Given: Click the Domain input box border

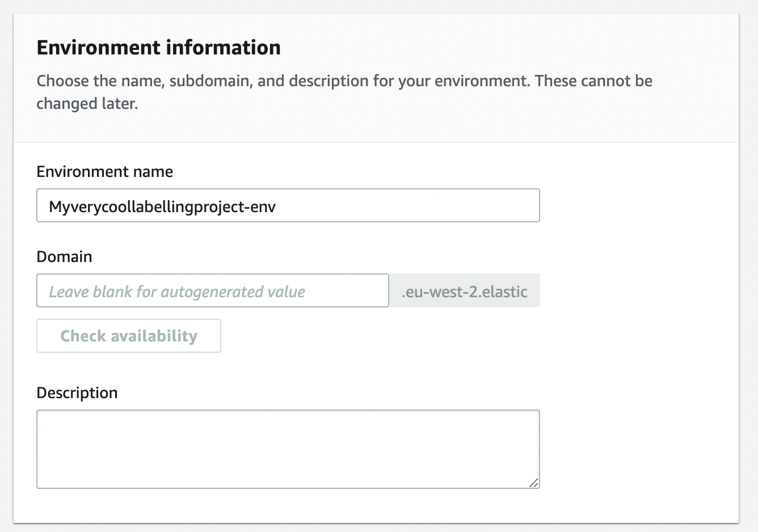Looking at the screenshot, I should click(213, 276).
